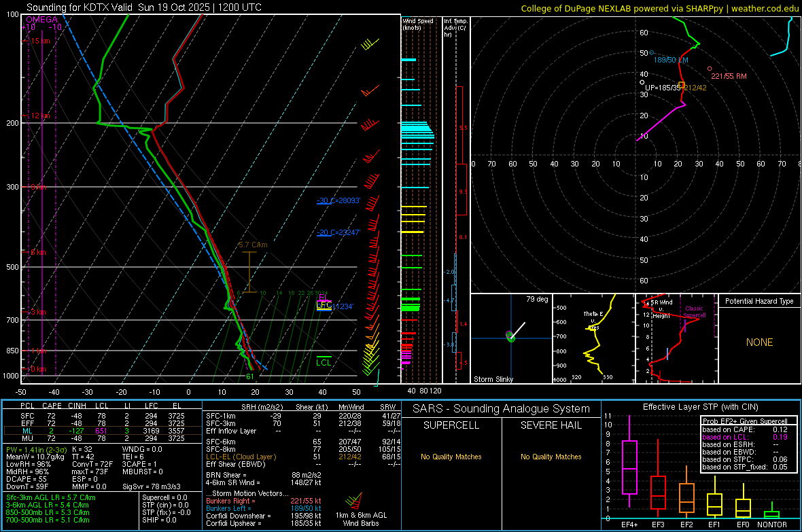Click the Classic Supercell label
The height and width of the screenshot is (532, 802).
click(x=695, y=312)
